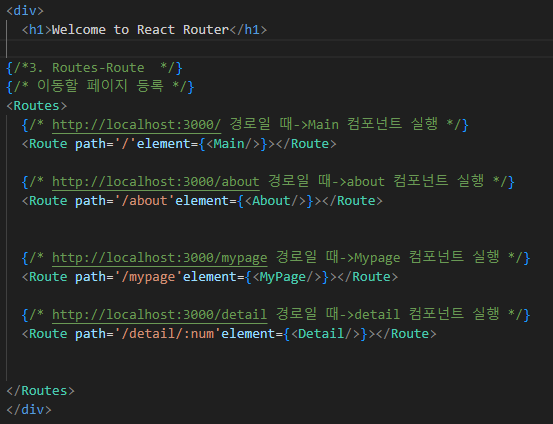Click the <About/> component in element
Viewport: 553px width, 424px height.
pyautogui.click(x=275, y=201)
